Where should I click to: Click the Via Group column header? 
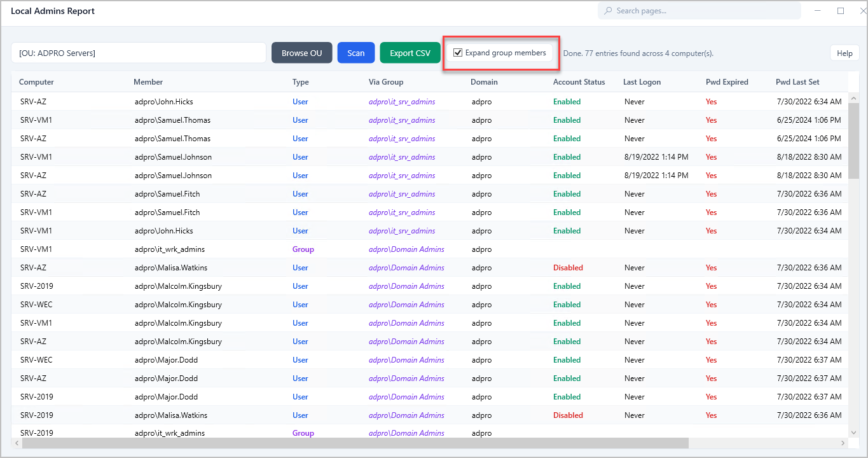click(385, 82)
